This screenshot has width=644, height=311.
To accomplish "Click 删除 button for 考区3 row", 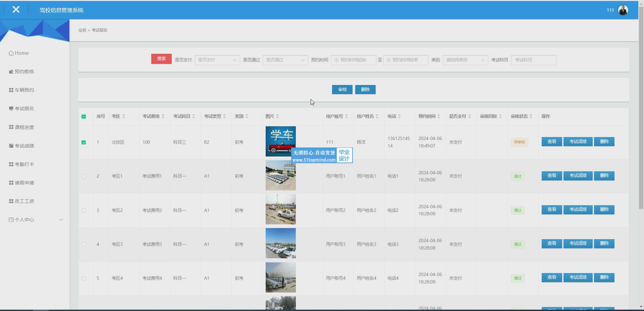I will click(x=604, y=243).
